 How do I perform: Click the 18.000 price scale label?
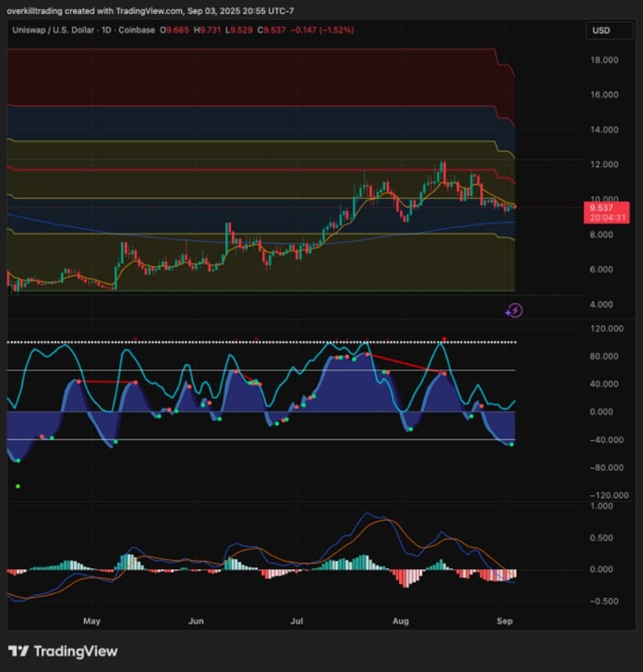tap(604, 60)
